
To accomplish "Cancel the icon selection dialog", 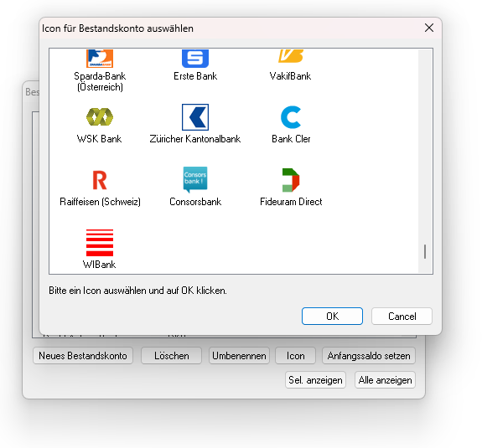I will (x=402, y=317).
